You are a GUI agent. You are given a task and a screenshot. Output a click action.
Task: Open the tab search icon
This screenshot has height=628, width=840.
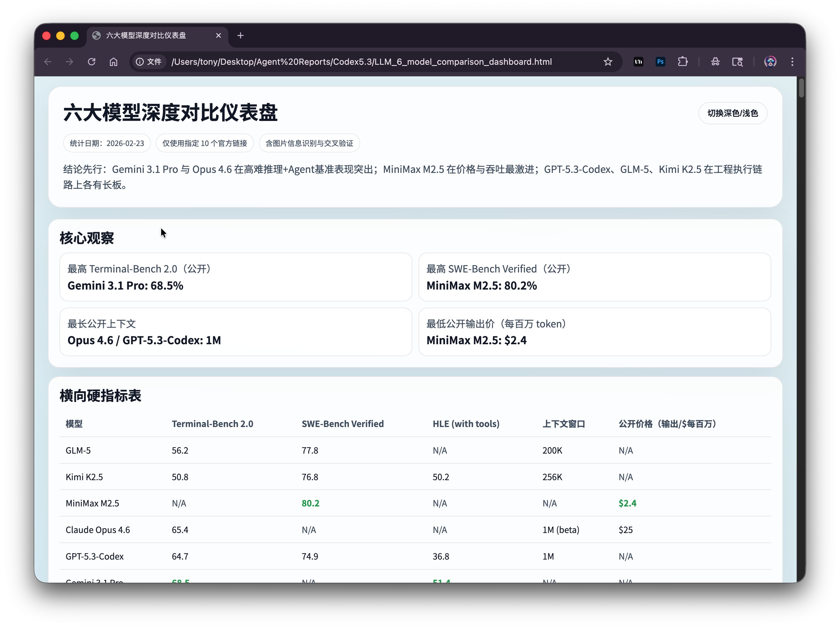click(x=737, y=61)
